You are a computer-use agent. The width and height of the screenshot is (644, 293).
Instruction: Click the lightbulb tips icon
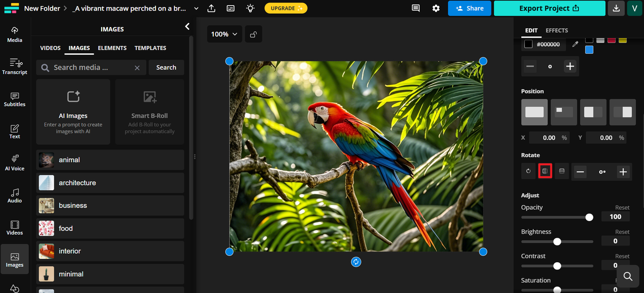(x=250, y=8)
